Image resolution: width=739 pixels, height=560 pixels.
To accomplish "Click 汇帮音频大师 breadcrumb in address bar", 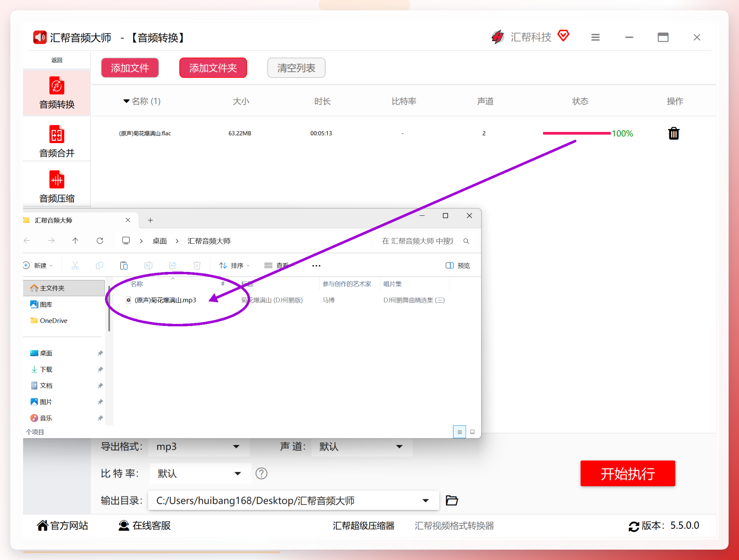I will (x=209, y=241).
